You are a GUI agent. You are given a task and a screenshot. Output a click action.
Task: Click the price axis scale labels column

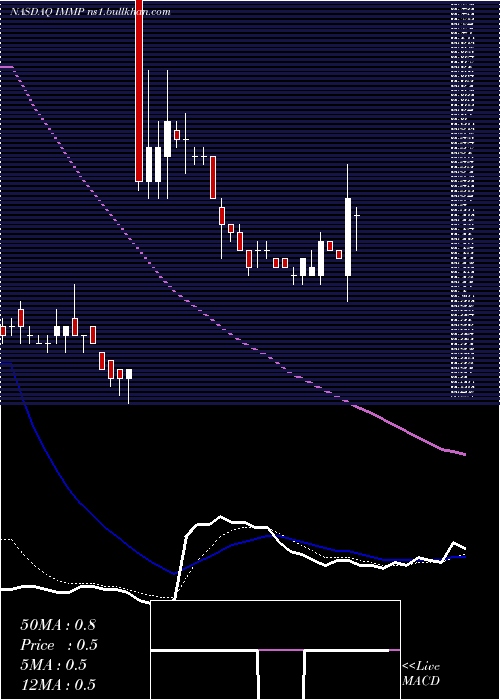(x=462, y=200)
